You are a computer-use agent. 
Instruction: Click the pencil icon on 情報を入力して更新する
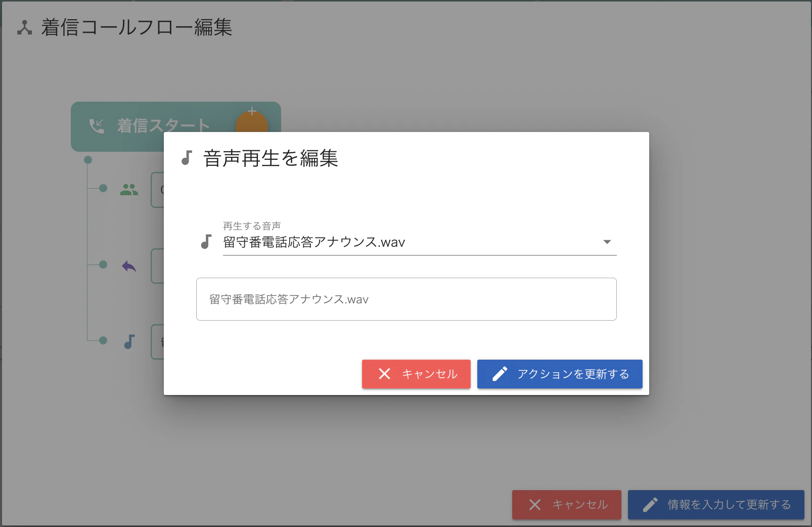point(650,505)
